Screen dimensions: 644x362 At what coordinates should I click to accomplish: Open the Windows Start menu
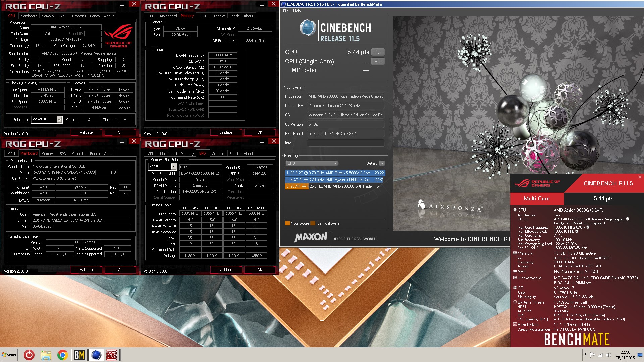[9, 355]
